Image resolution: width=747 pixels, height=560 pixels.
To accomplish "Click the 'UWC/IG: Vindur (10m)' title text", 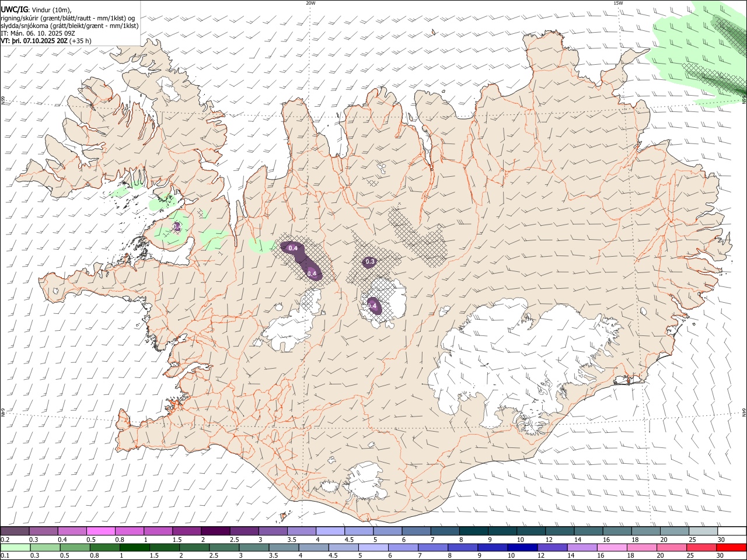I will (36, 9).
